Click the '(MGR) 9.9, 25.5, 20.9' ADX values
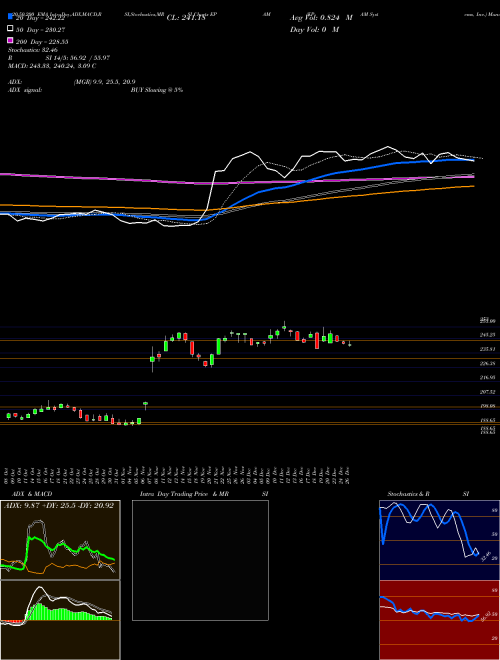Screen dimensions: 500x660 pos(104,82)
